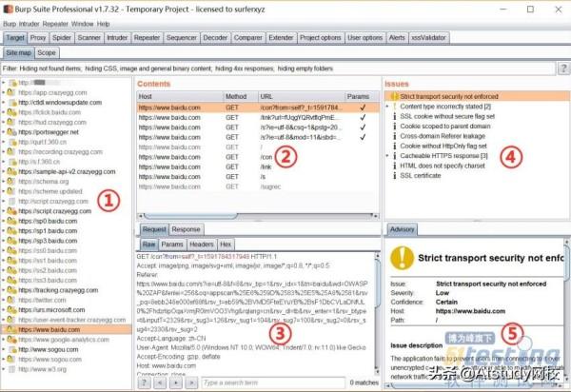Click the http://ctldl.windowsupdate.com host icon
Screen dimensions: 571x392
pyautogui.click(x=12, y=103)
